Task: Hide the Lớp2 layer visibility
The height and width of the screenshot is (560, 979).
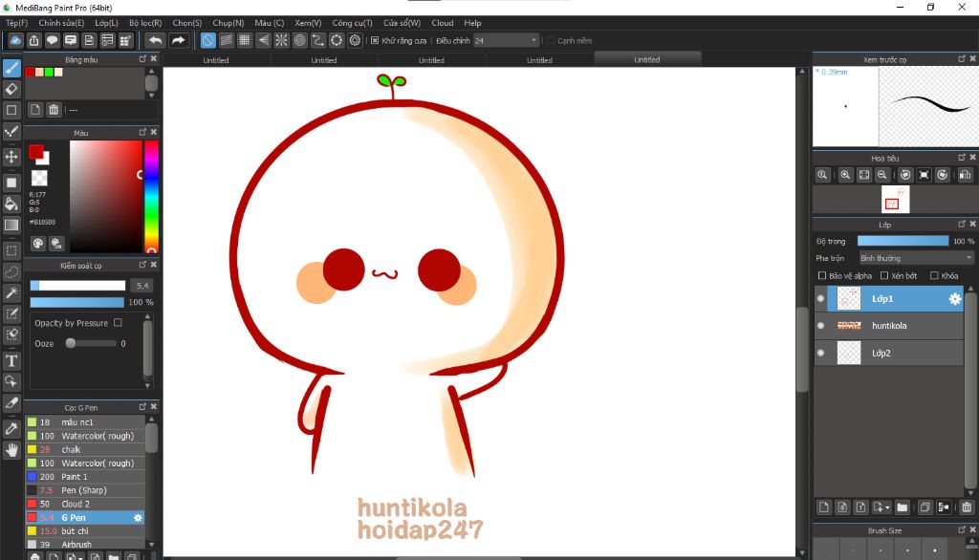Action: (820, 353)
